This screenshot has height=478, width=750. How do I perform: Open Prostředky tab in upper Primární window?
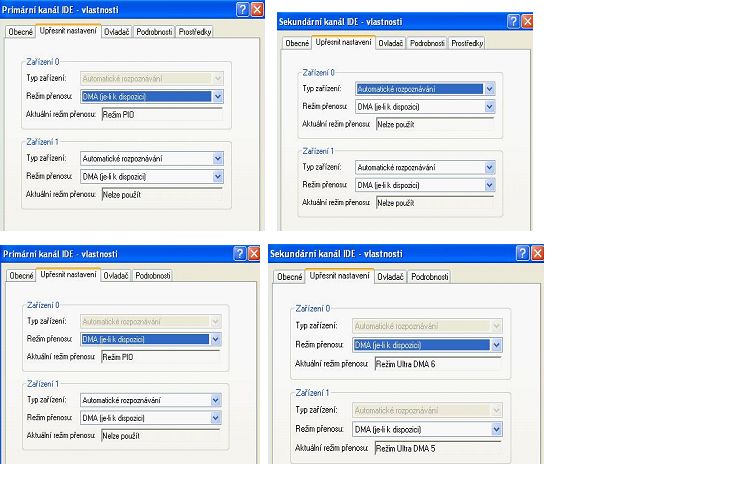point(195,32)
